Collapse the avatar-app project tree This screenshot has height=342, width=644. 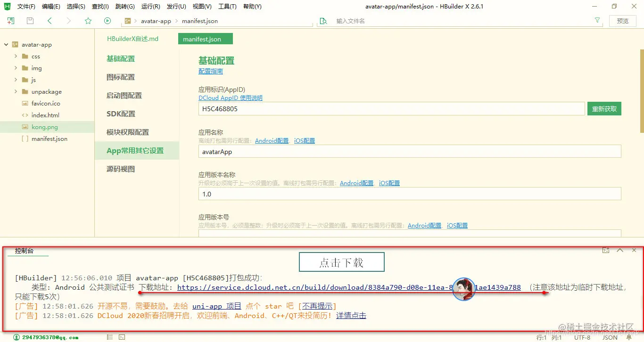(6, 44)
